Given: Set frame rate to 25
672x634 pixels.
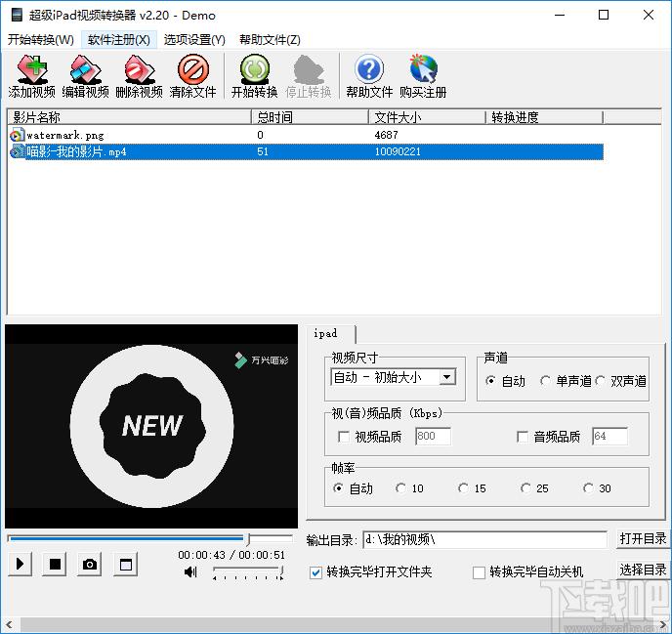Looking at the screenshot, I should point(525,488).
